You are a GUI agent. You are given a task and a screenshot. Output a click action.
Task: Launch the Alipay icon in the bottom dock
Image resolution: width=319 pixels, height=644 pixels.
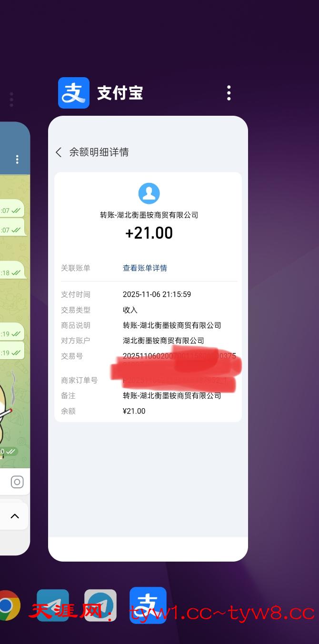[148, 605]
